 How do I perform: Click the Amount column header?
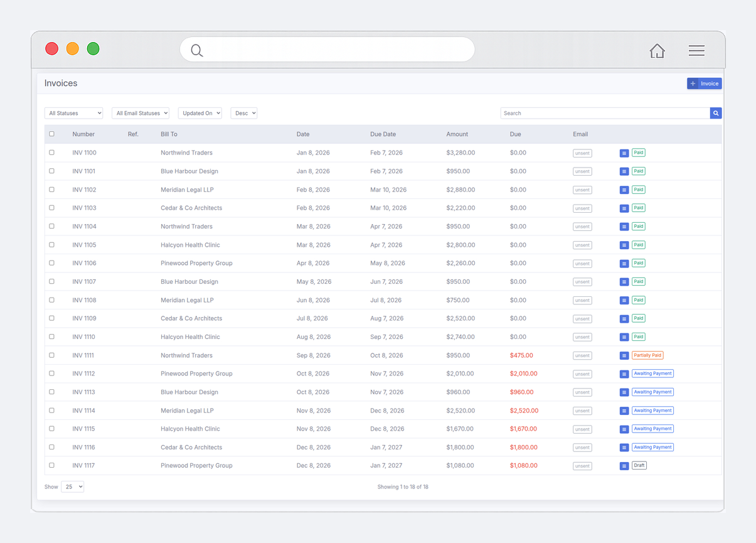click(457, 134)
